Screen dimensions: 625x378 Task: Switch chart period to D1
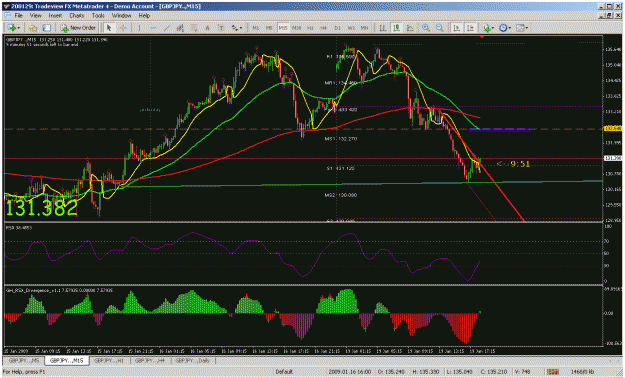click(337, 28)
